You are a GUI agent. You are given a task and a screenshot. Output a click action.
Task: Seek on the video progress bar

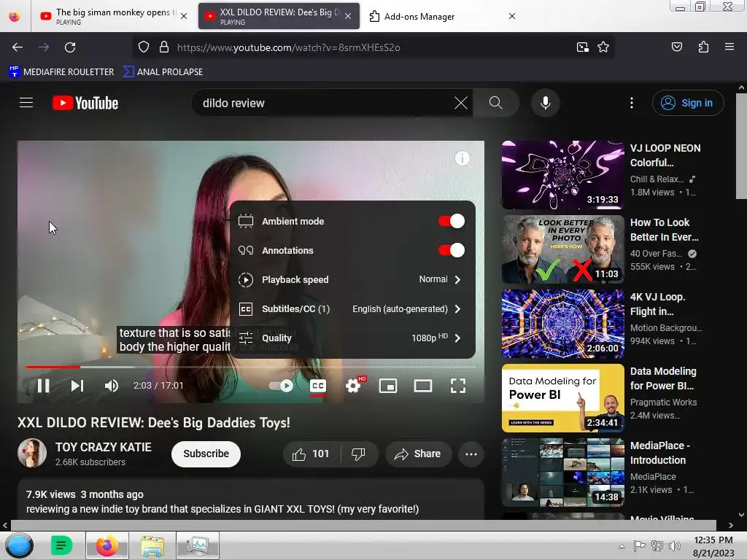coord(251,367)
